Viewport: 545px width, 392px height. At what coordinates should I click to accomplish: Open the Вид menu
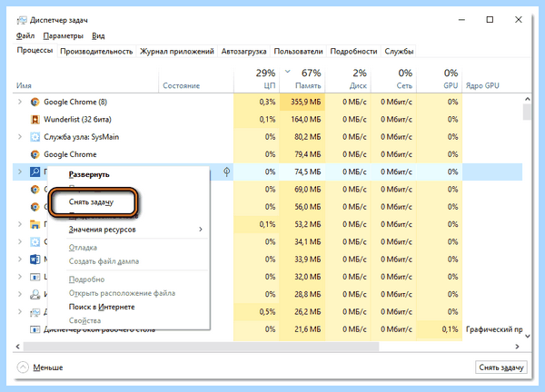click(98, 35)
